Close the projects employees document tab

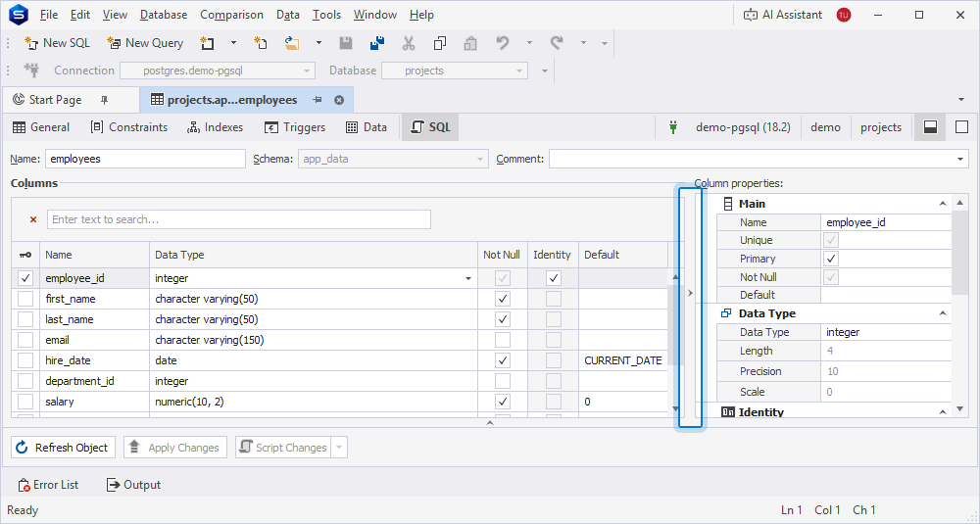339,100
